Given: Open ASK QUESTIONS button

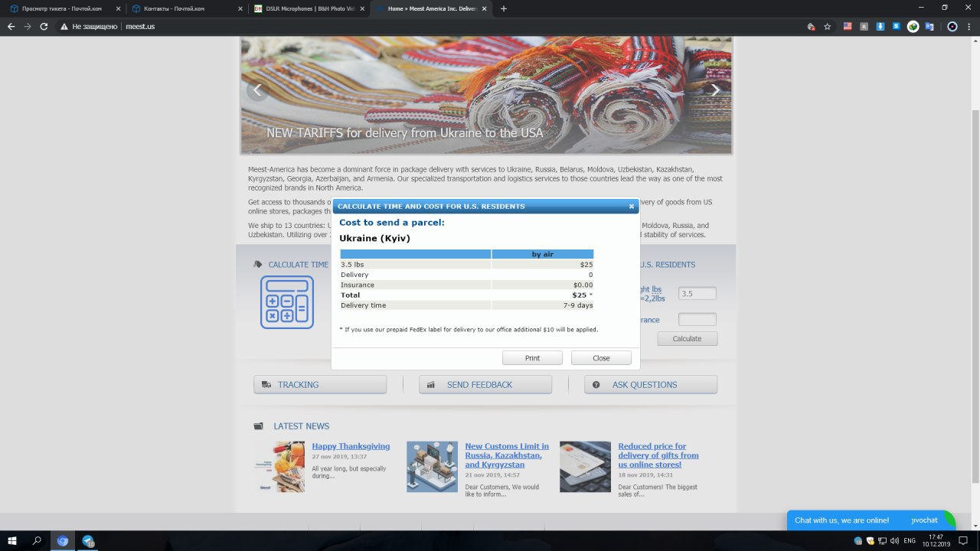Looking at the screenshot, I should click(x=651, y=384).
